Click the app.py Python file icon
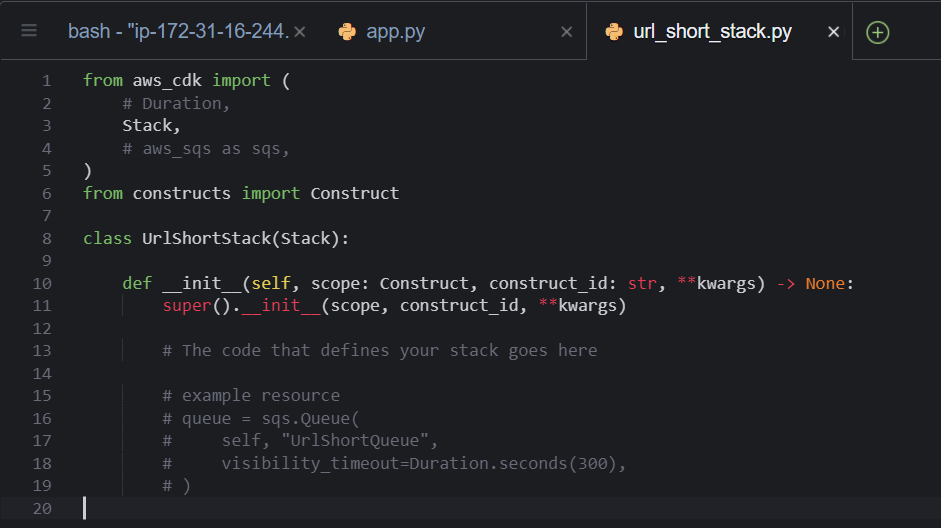Viewport: 941px width, 528px height. (x=347, y=31)
